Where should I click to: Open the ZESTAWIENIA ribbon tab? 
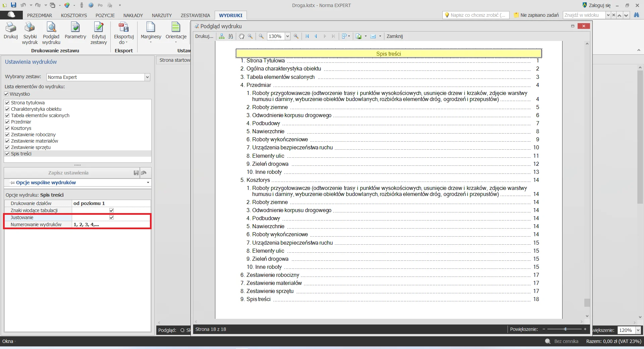[x=195, y=15]
